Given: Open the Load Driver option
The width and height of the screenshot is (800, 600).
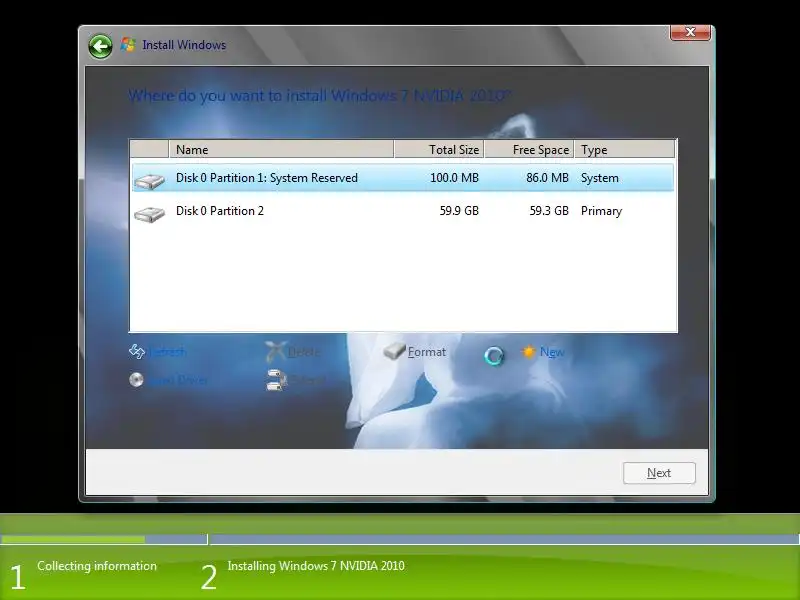Looking at the screenshot, I should 178,381.
